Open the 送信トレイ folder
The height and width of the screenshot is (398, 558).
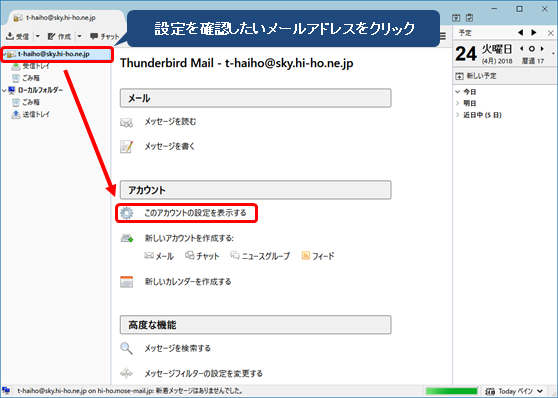click(x=36, y=114)
